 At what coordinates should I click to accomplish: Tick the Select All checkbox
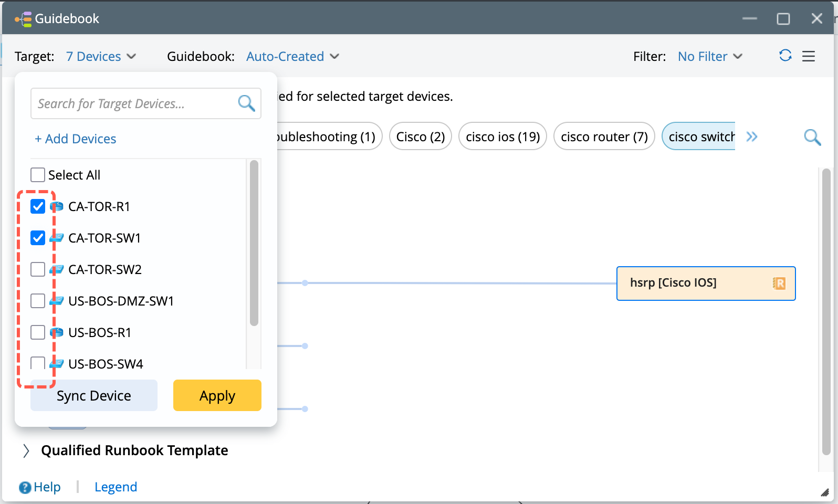38,175
